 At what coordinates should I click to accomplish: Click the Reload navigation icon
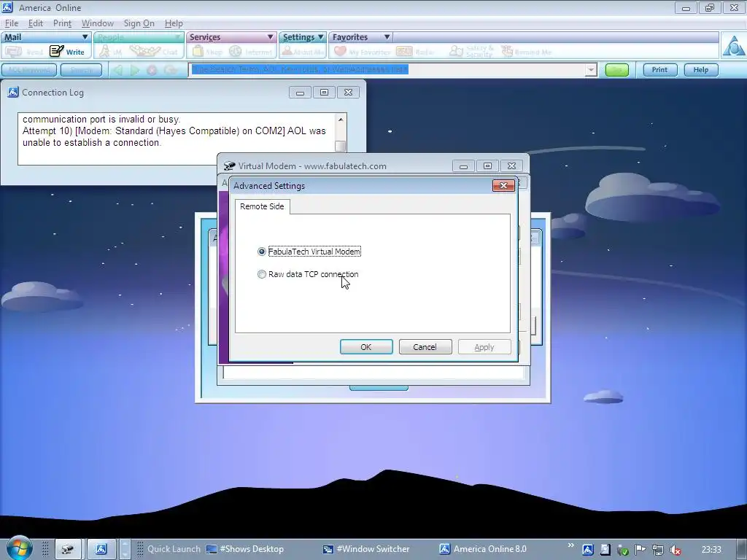[170, 70]
